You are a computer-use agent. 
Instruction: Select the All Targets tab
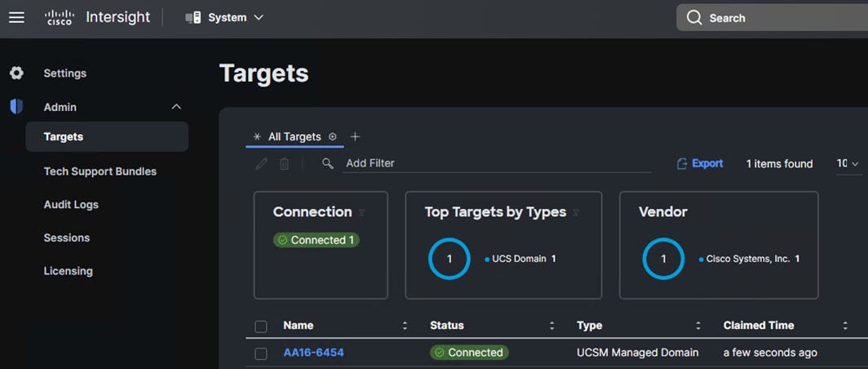point(294,136)
